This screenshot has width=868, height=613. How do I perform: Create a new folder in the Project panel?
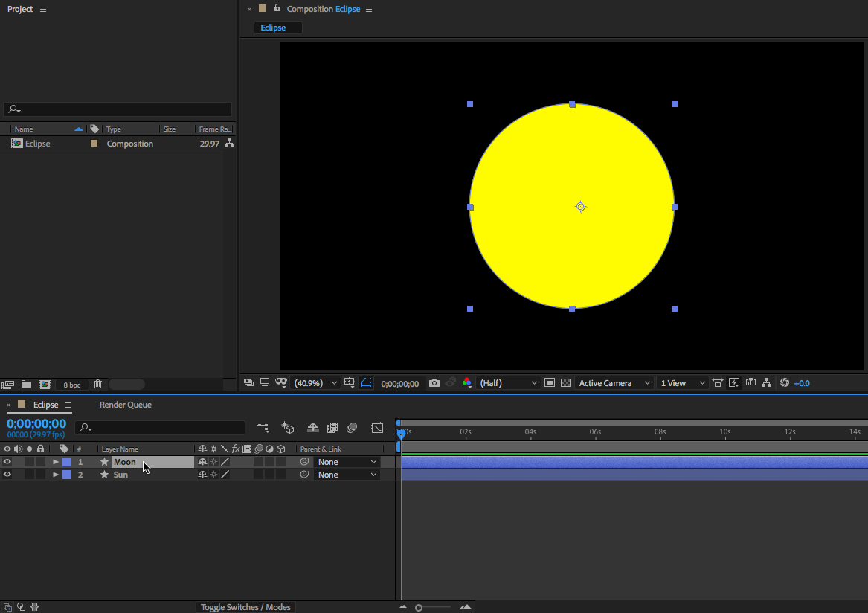pos(26,385)
